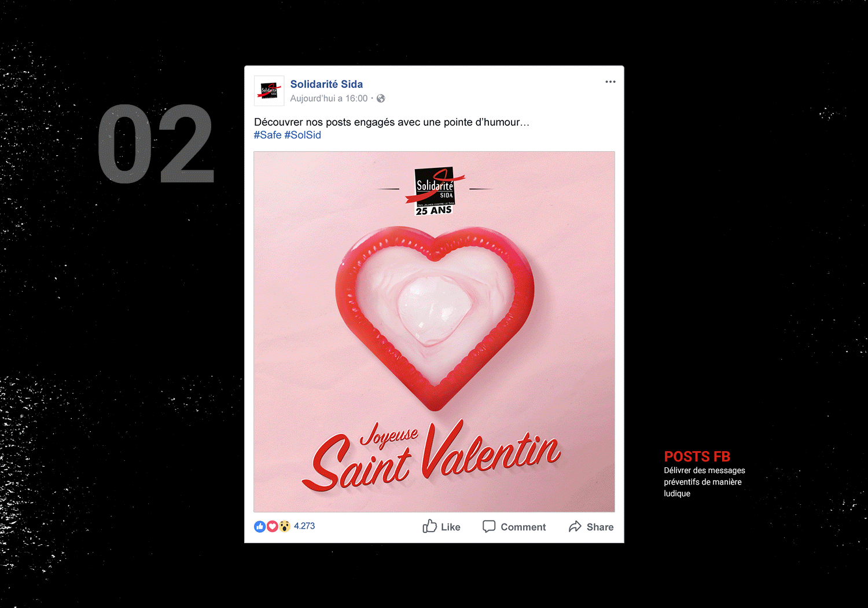Click the Like thumbs-up icon
This screenshot has height=608, width=868.
click(x=429, y=526)
